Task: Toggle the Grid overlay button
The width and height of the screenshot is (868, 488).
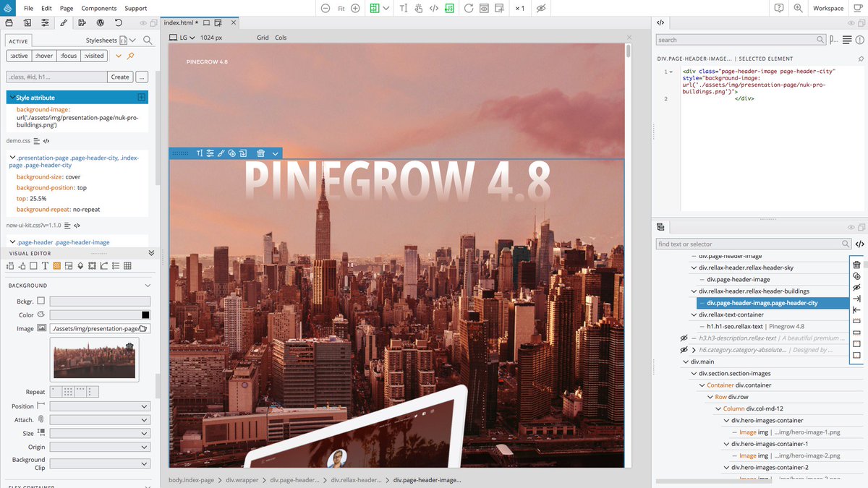Action: 263,38
